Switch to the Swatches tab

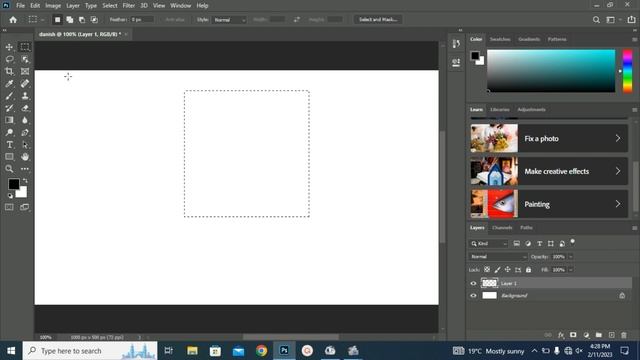(x=500, y=39)
